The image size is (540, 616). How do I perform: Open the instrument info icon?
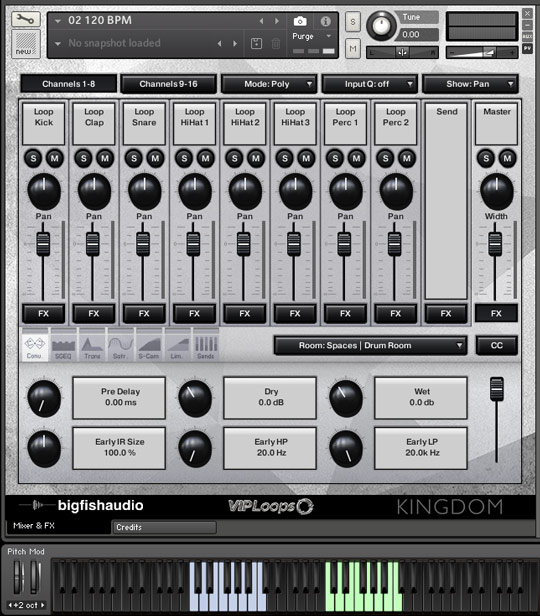tap(325, 21)
